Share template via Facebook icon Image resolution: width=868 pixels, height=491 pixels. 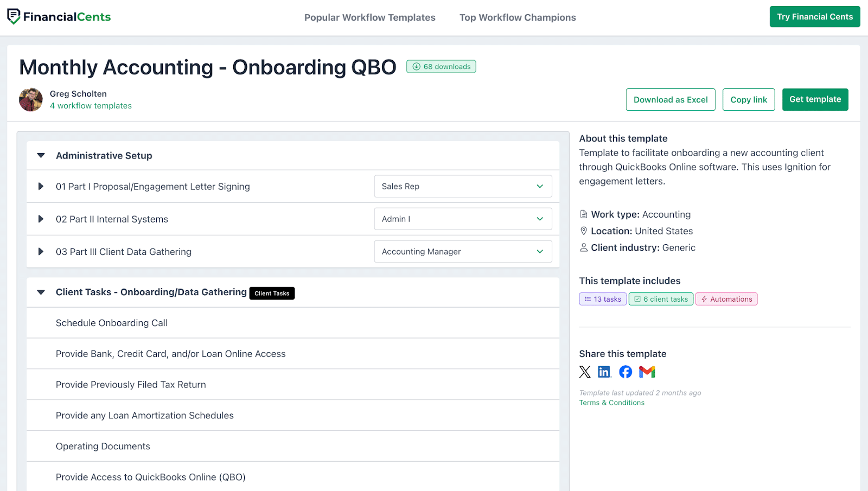pos(626,372)
